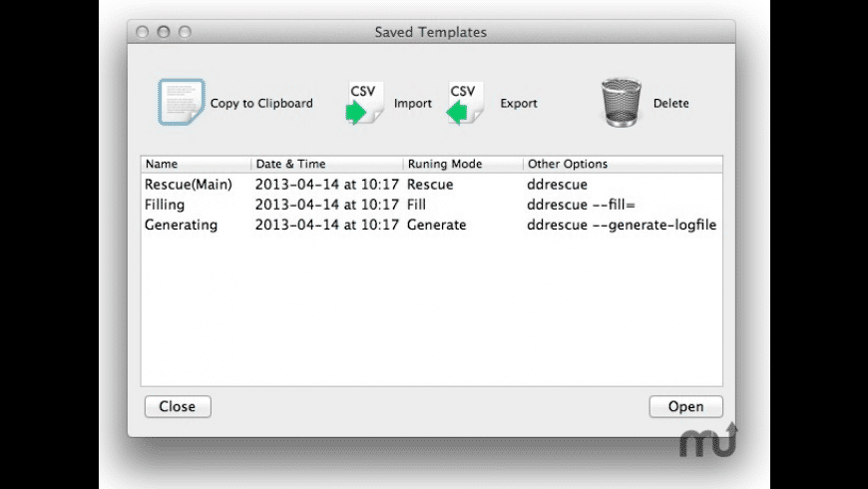The width and height of the screenshot is (868, 489).
Task: Click the window close traffic-light button
Action: (x=143, y=32)
